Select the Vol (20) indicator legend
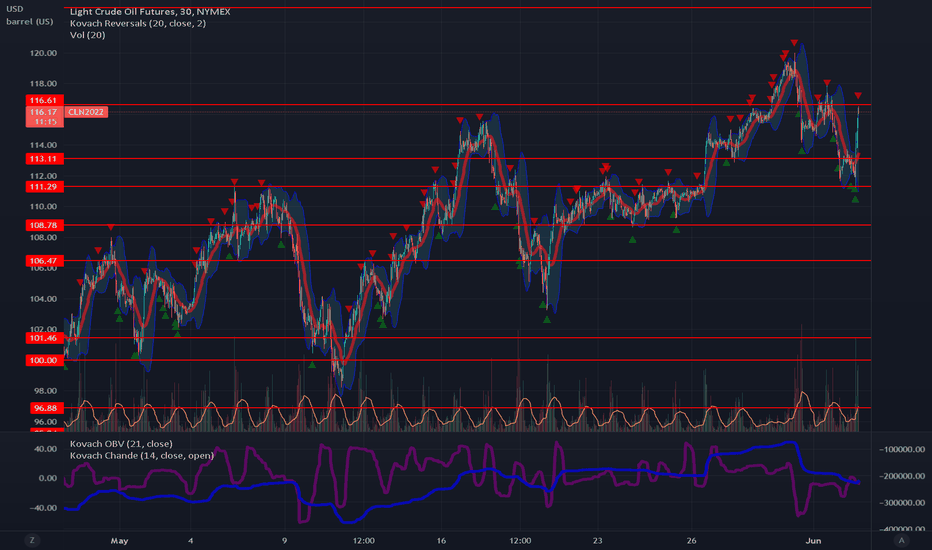The width and height of the screenshot is (932, 550). (x=87, y=35)
